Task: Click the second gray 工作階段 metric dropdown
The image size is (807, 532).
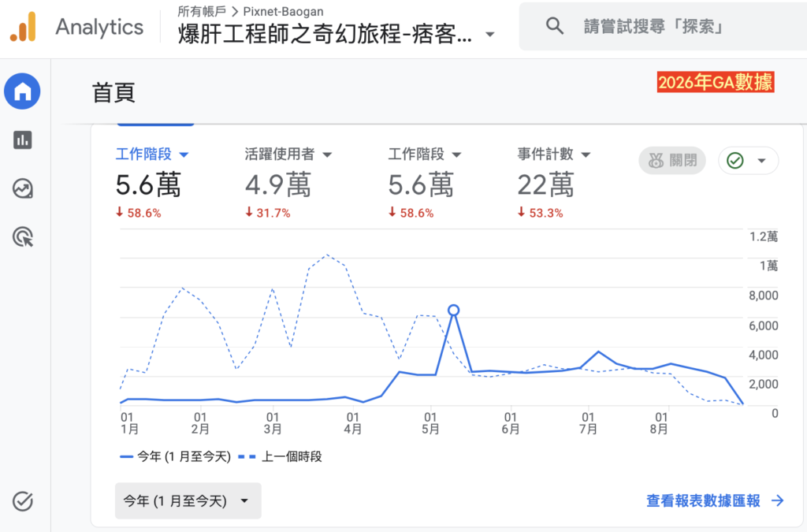Action: pyautogui.click(x=425, y=154)
